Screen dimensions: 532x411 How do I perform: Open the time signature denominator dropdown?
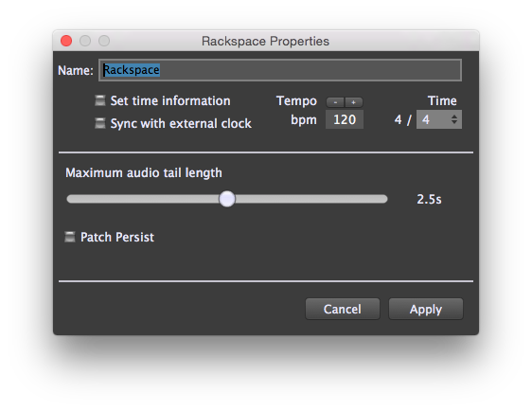(x=438, y=119)
